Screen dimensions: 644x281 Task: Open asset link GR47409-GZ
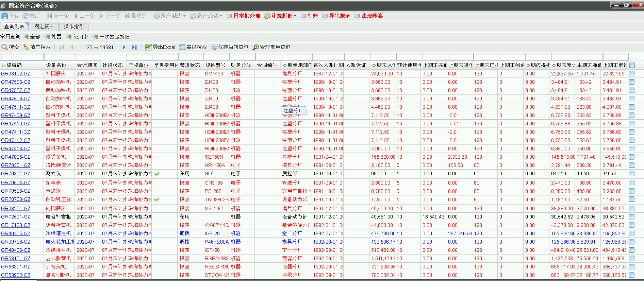pos(16,116)
